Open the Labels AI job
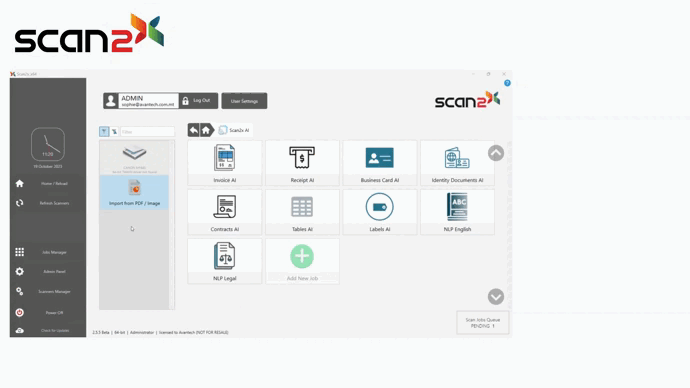The width and height of the screenshot is (690, 388). click(x=379, y=212)
